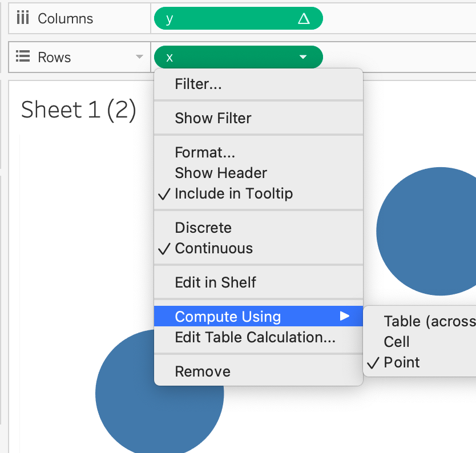Click the Rows shelf list icon
The height and width of the screenshot is (453, 476).
[x=23, y=57]
